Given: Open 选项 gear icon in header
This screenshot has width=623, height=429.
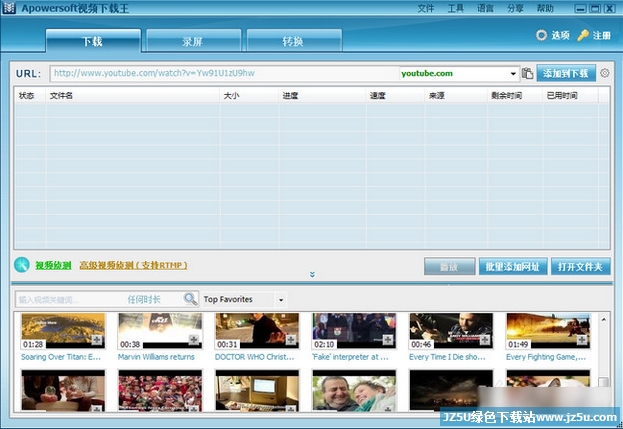Looking at the screenshot, I should tap(541, 35).
